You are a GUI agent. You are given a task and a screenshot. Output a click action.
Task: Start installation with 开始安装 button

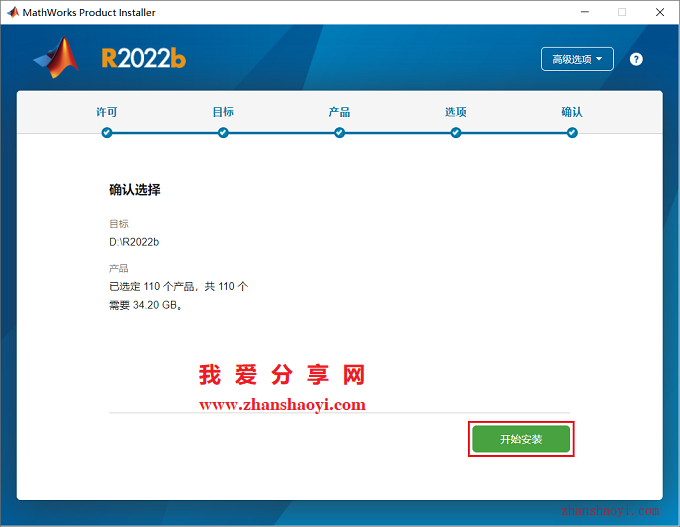tap(521, 439)
